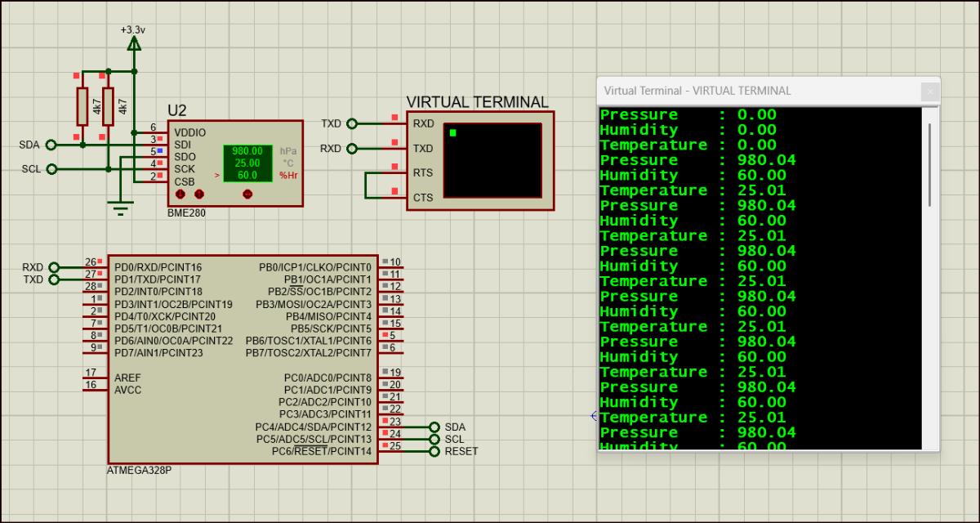Click the RESET terminal on ATmega pin 25
980x523 pixels.
(x=434, y=451)
